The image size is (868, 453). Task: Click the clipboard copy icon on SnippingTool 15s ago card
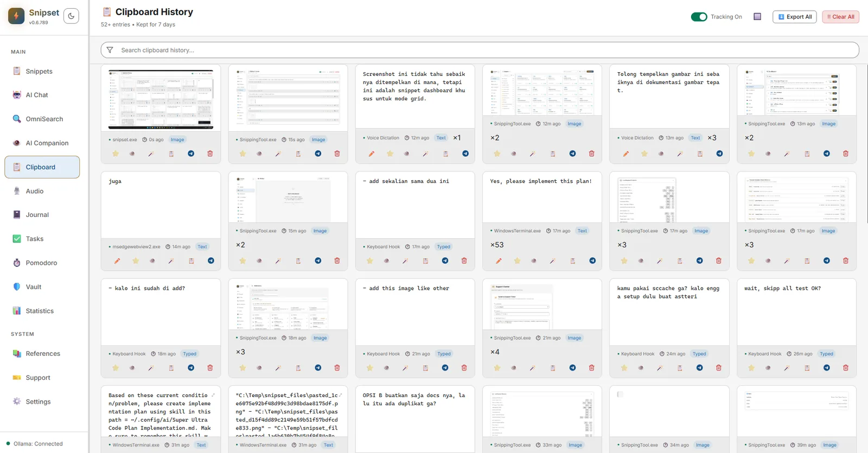pyautogui.click(x=298, y=154)
